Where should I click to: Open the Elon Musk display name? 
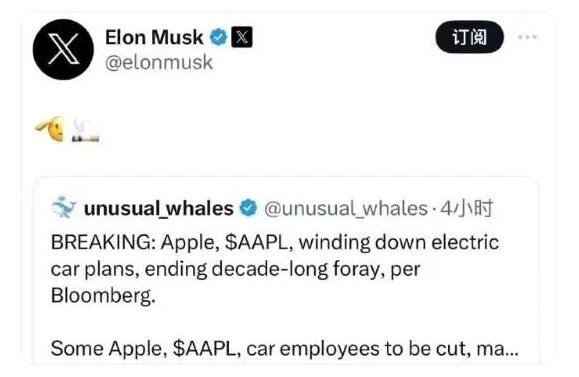click(x=154, y=37)
